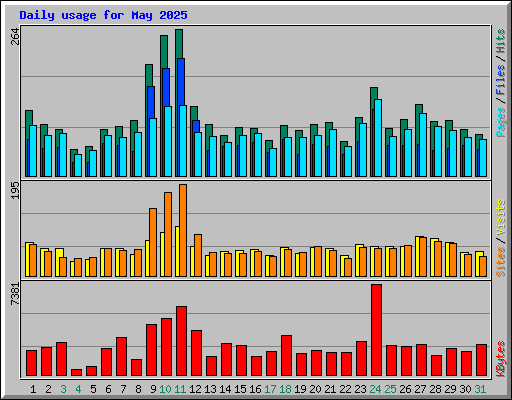Click the red KBytes bar for day 11
This screenshot has width=512, height=400.
[181, 341]
